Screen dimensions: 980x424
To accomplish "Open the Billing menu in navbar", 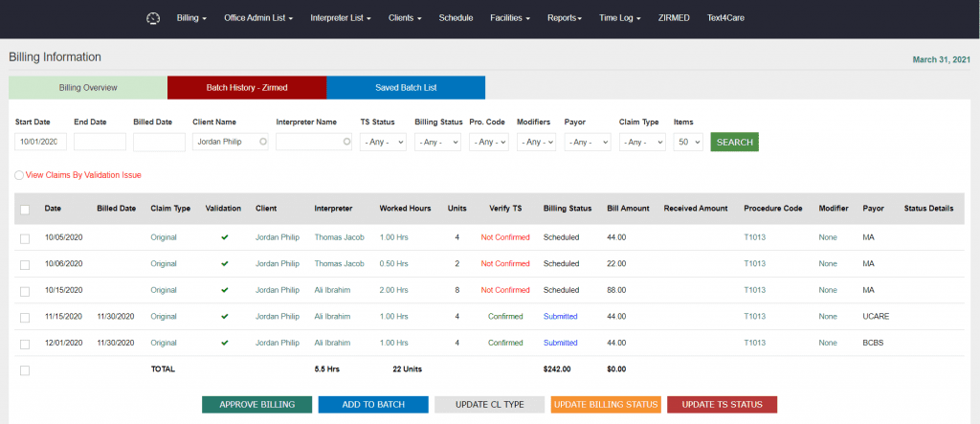I will pos(191,18).
